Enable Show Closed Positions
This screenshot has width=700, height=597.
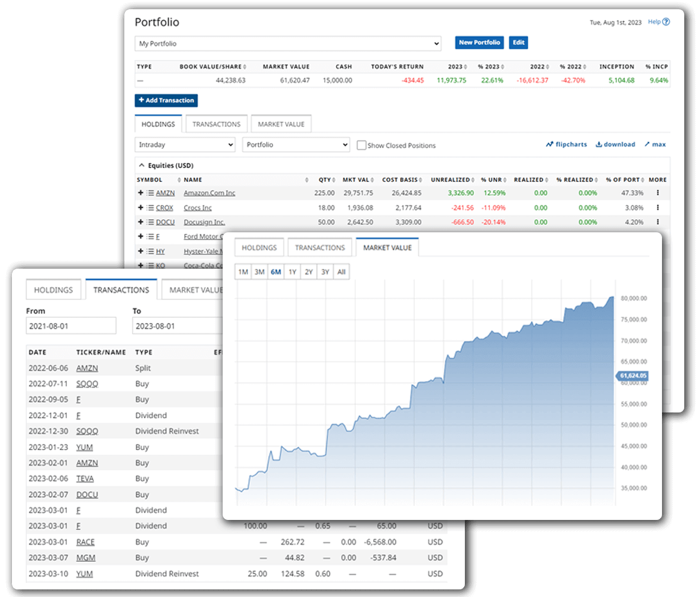point(361,145)
